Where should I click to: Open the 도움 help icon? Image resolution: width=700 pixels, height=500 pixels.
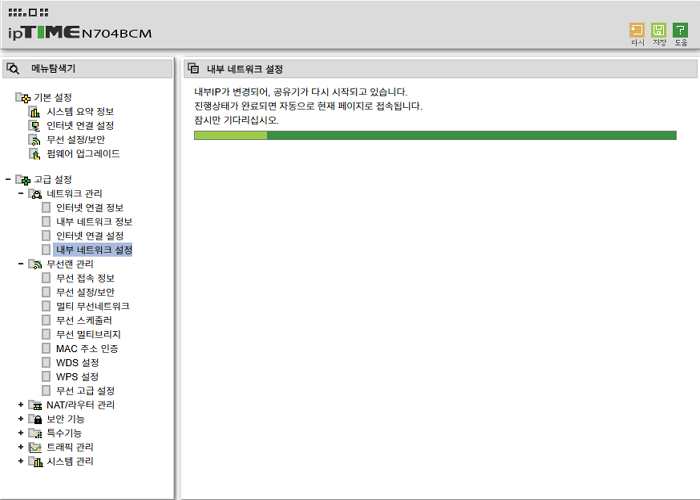pos(680,30)
